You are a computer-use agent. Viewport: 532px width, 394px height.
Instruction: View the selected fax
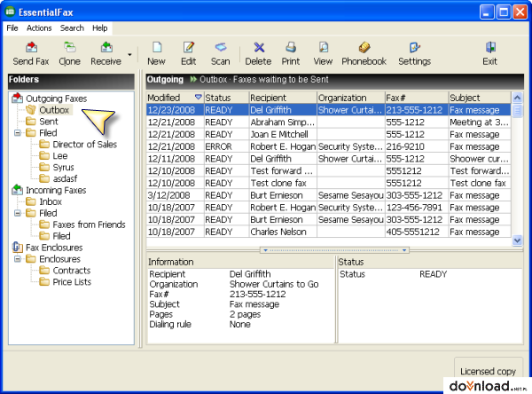tap(323, 53)
